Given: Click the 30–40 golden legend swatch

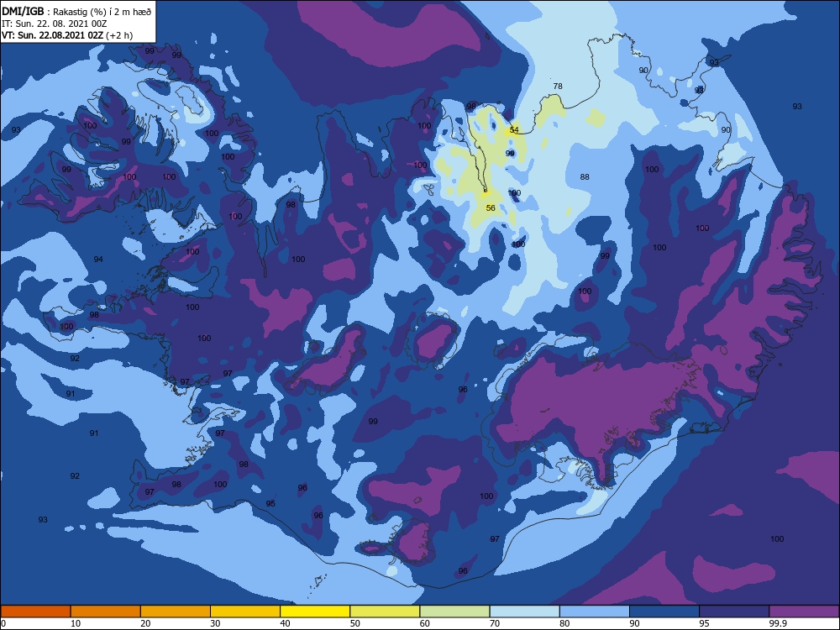Looking at the screenshot, I should click(x=245, y=612).
